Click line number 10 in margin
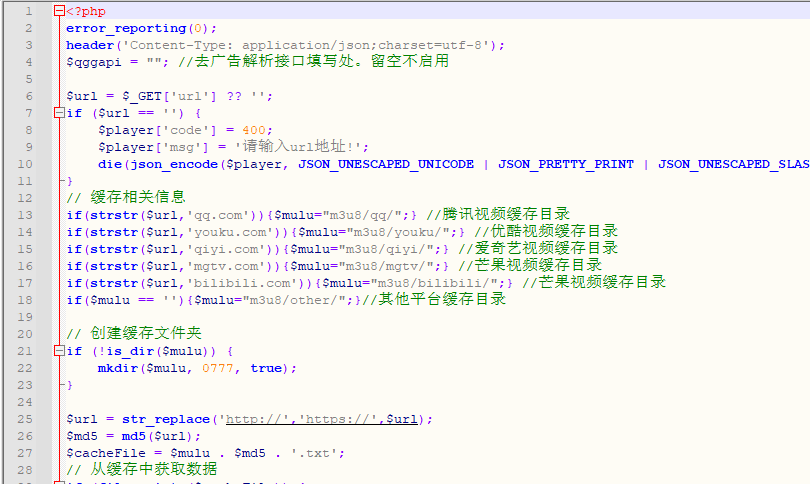This screenshot has height=484, width=810. tap(25, 164)
